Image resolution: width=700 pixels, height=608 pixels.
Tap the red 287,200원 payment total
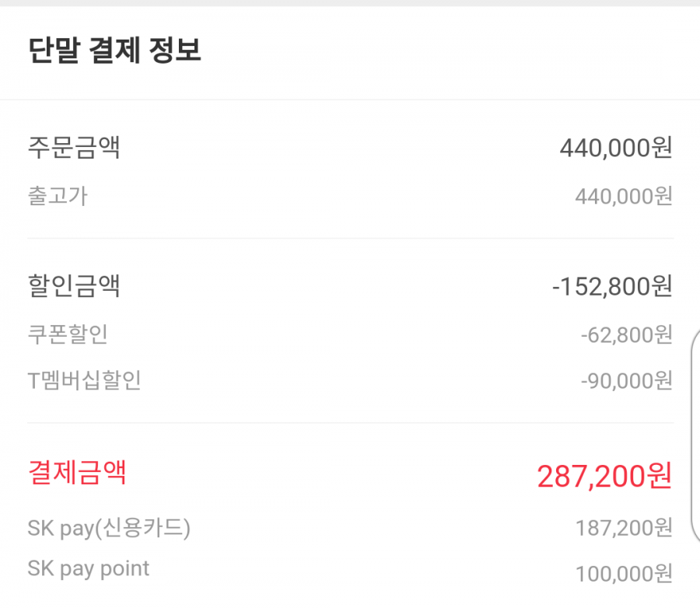tap(604, 476)
